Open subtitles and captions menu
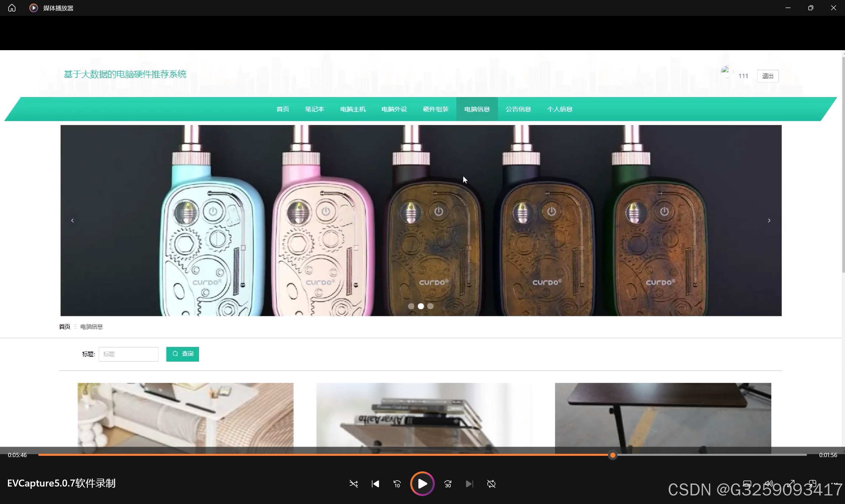The image size is (845, 504). 747,484
